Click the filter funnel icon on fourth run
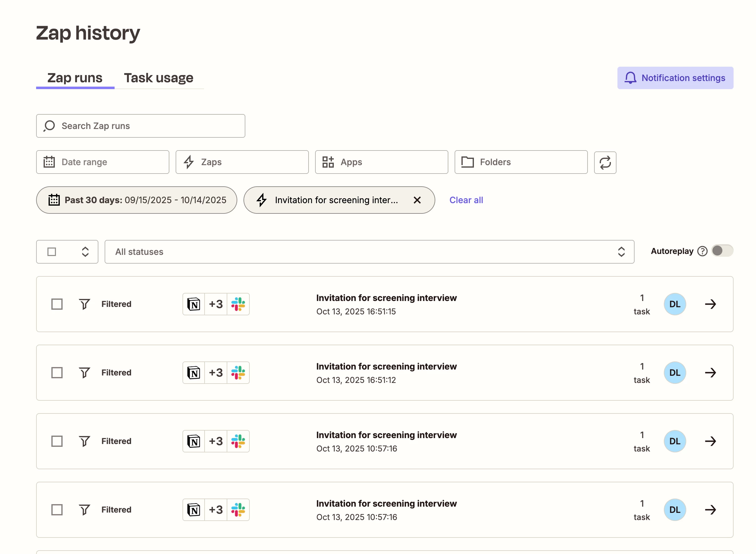The height and width of the screenshot is (554, 756). point(84,510)
